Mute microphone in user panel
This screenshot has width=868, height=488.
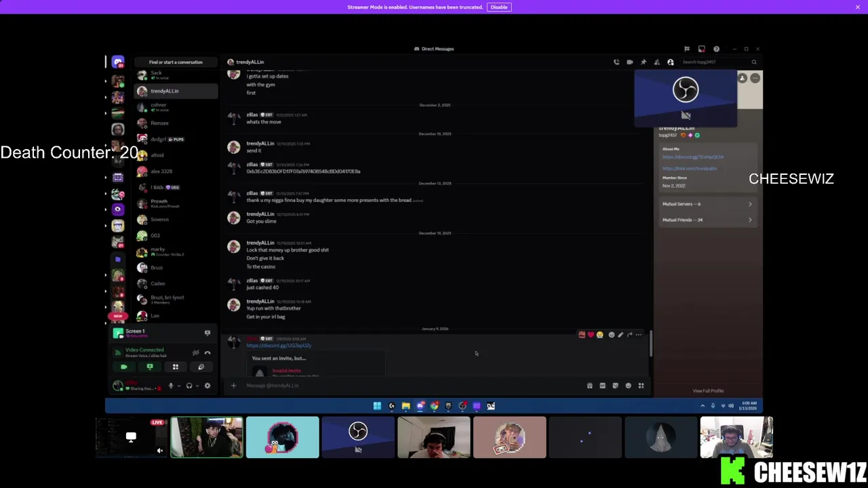[171, 386]
